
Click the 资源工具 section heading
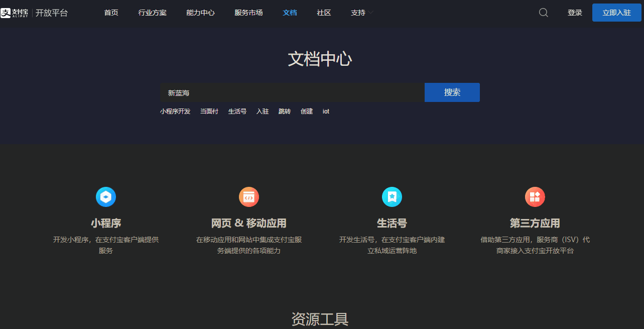pyautogui.click(x=320, y=319)
